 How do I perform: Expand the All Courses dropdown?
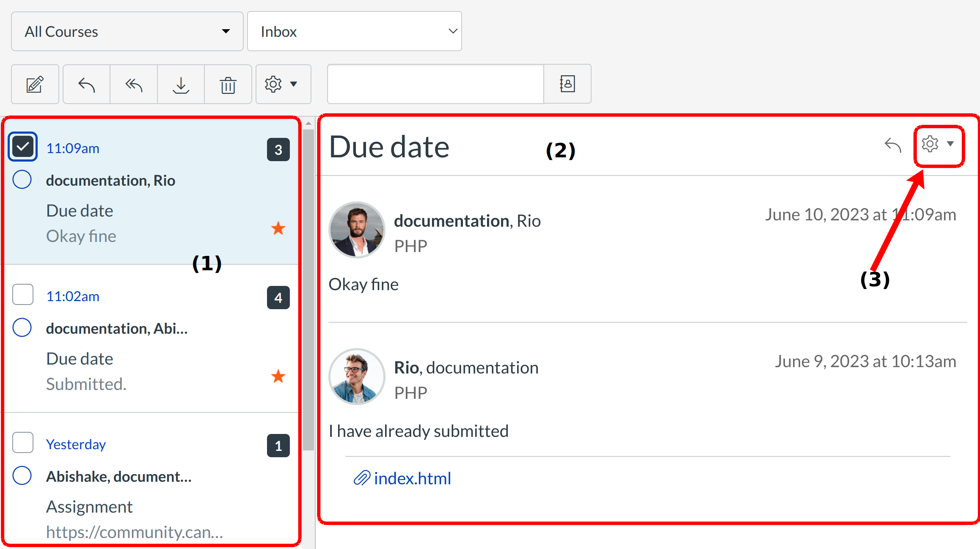[127, 31]
